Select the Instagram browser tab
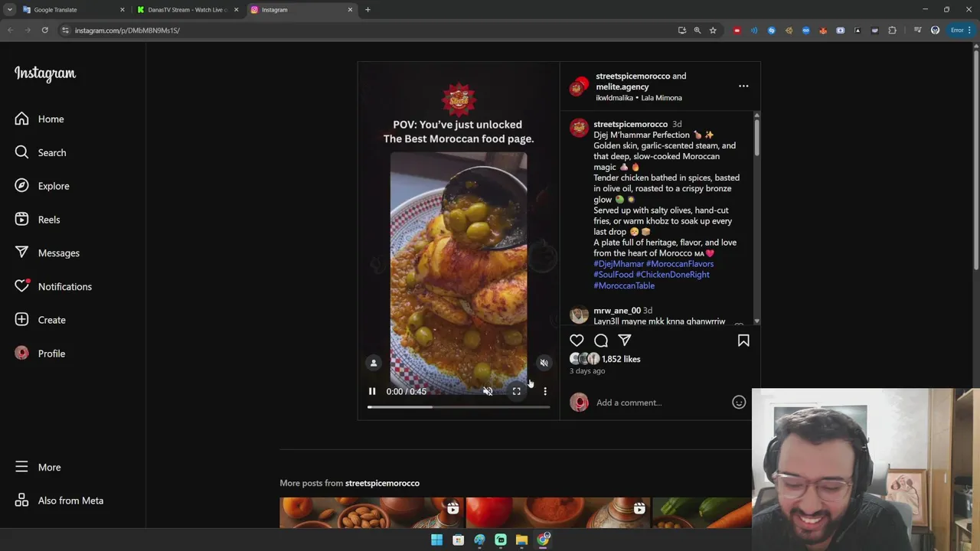Image resolution: width=980 pixels, height=551 pixels. [x=301, y=10]
